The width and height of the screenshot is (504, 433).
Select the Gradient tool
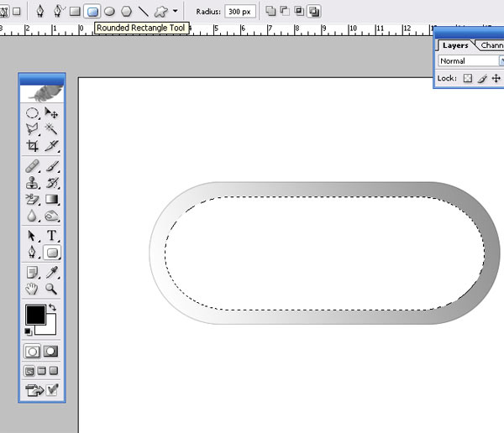coord(51,200)
